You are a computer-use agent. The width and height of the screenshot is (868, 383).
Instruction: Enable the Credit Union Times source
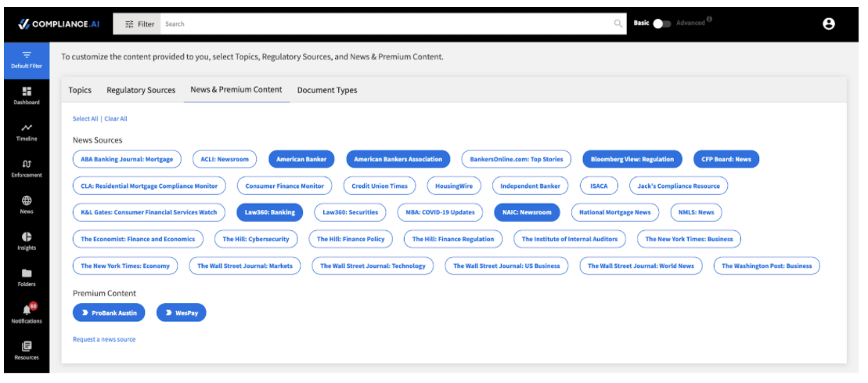[x=379, y=186]
